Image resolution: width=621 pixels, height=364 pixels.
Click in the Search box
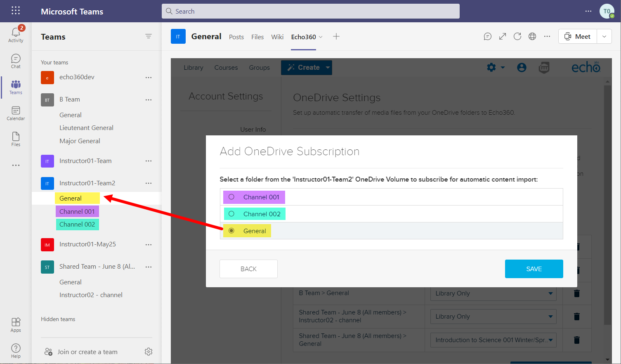point(310,11)
